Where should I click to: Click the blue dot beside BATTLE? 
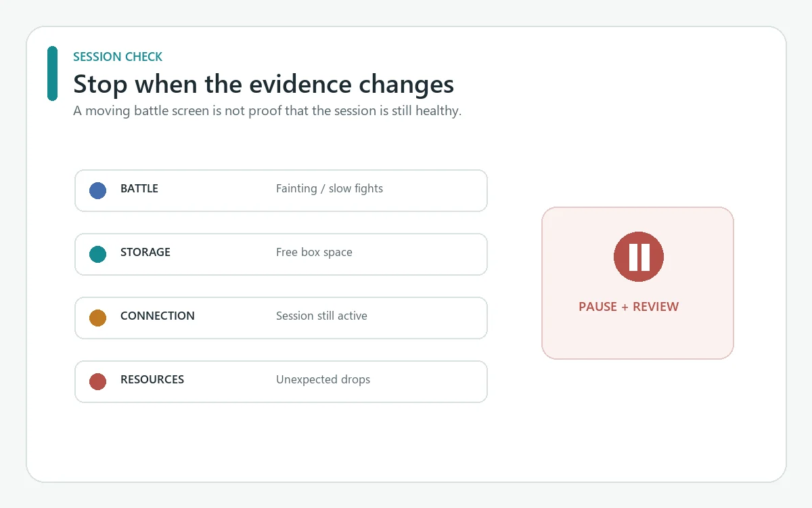click(x=97, y=190)
